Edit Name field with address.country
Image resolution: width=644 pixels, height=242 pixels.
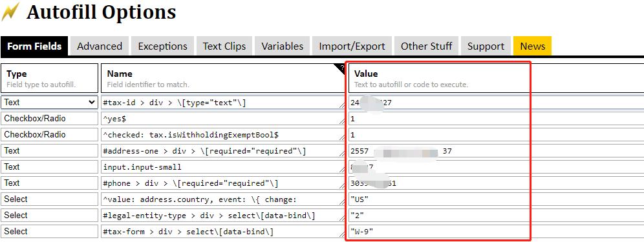point(223,199)
